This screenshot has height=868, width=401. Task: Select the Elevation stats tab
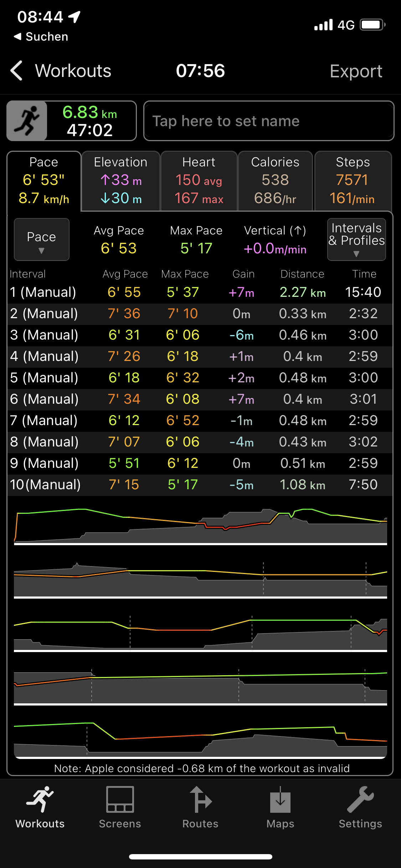120,181
